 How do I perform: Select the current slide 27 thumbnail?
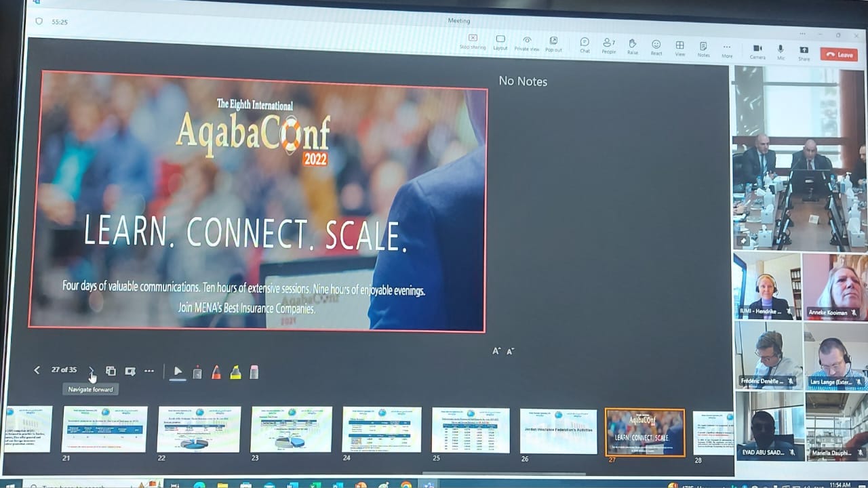[645, 432]
